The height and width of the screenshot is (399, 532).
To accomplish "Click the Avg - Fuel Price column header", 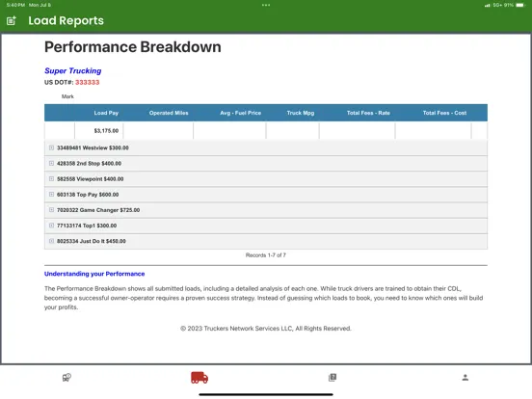I will (x=241, y=113).
